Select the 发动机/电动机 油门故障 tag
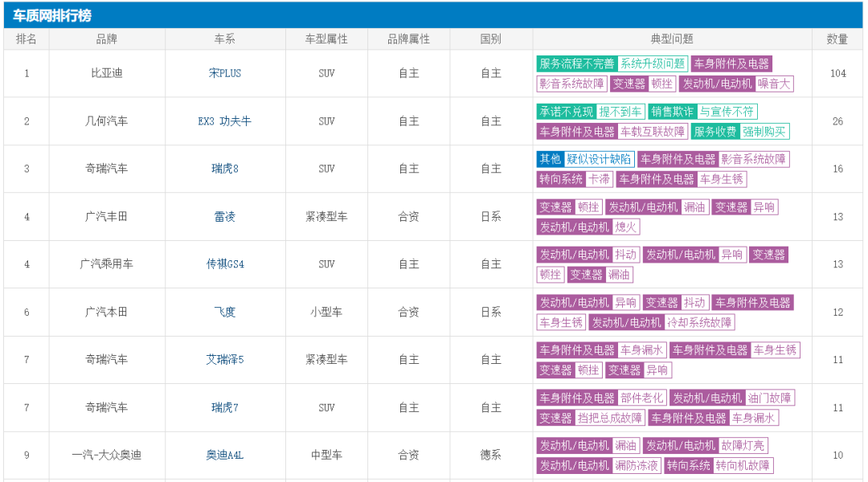The image size is (868, 482). pos(732,398)
